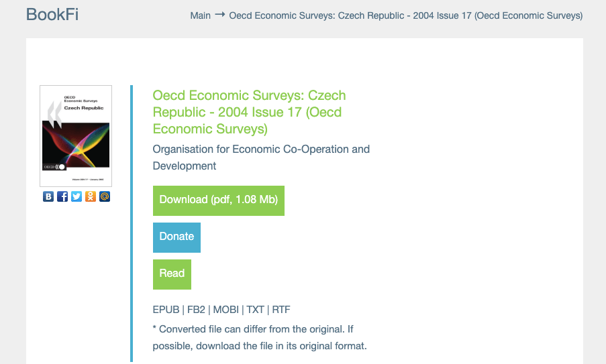Viewport: 606px width, 364px height.
Task: Choose the FB2 conversion format
Action: pyautogui.click(x=196, y=310)
